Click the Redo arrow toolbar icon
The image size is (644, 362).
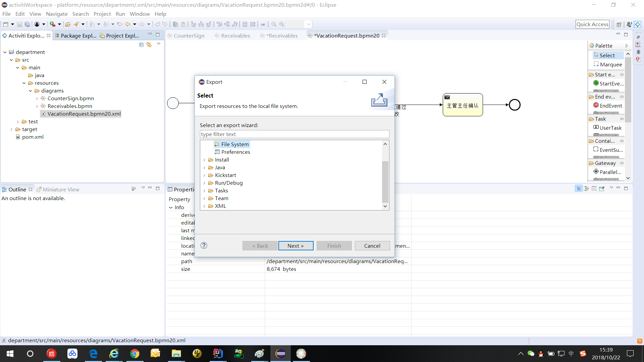(165, 24)
